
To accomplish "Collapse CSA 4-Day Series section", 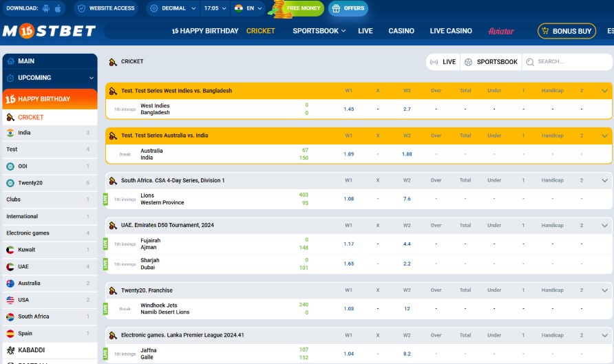I will tap(604, 180).
